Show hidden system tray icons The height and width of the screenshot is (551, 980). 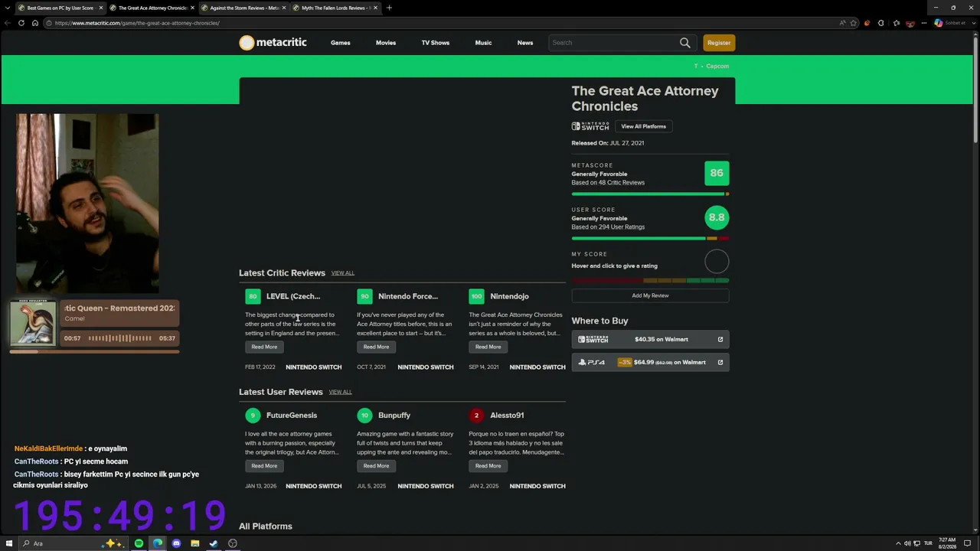click(898, 543)
